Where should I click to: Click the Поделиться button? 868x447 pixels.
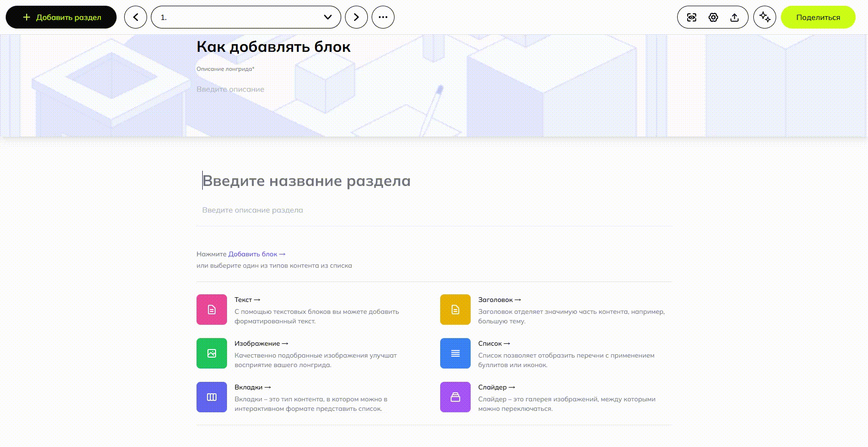pyautogui.click(x=818, y=17)
